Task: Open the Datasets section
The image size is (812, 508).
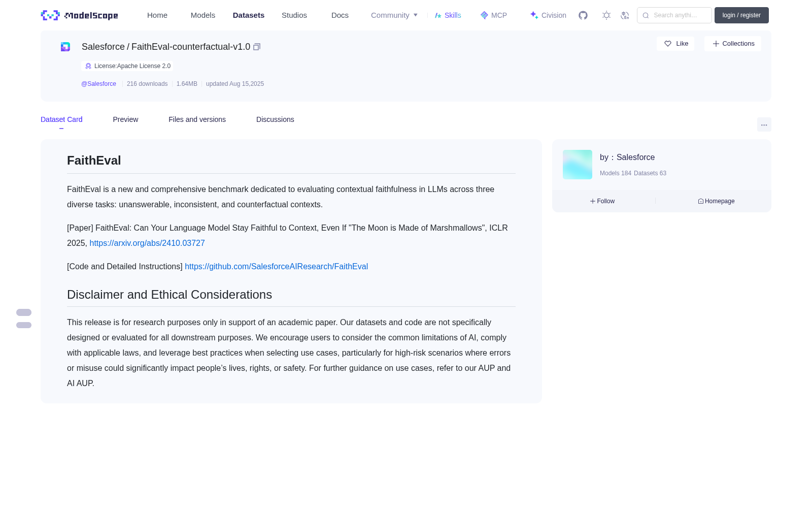Action: tap(249, 15)
